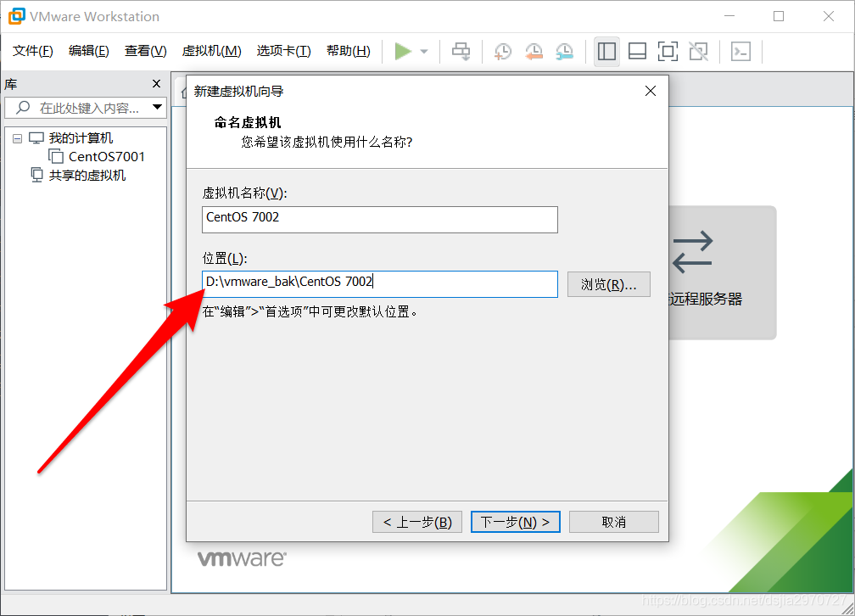Open the power options dropdown arrow

[424, 51]
